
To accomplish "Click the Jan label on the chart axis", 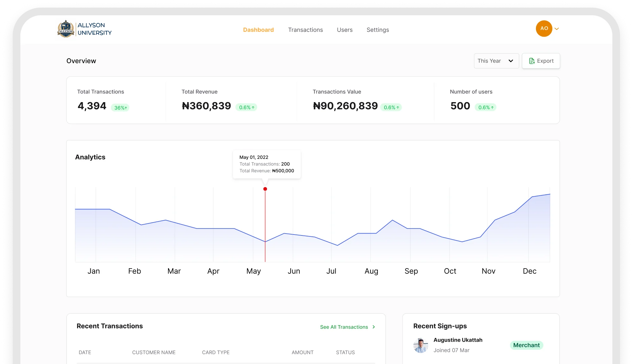I will 94,271.
